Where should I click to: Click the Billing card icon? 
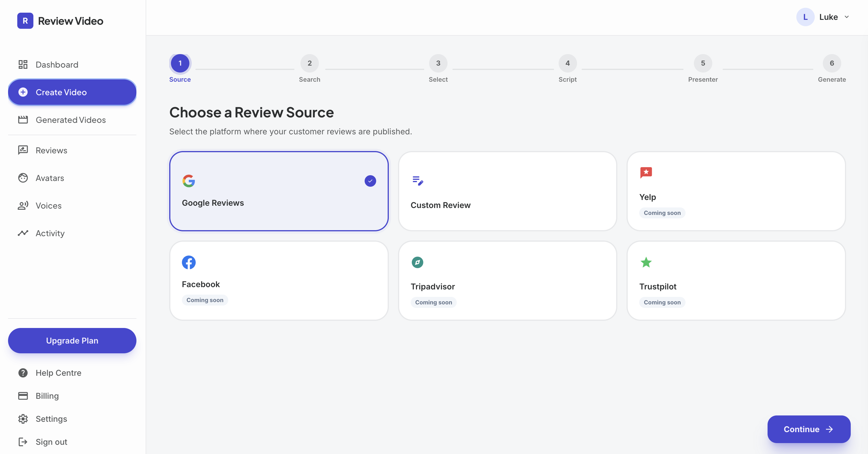point(23,396)
